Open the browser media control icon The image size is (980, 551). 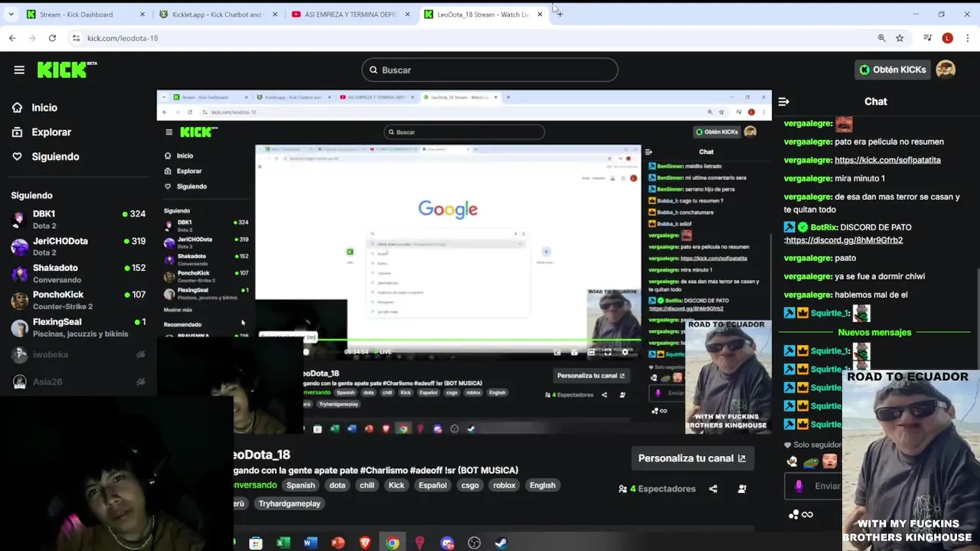pyautogui.click(x=927, y=37)
